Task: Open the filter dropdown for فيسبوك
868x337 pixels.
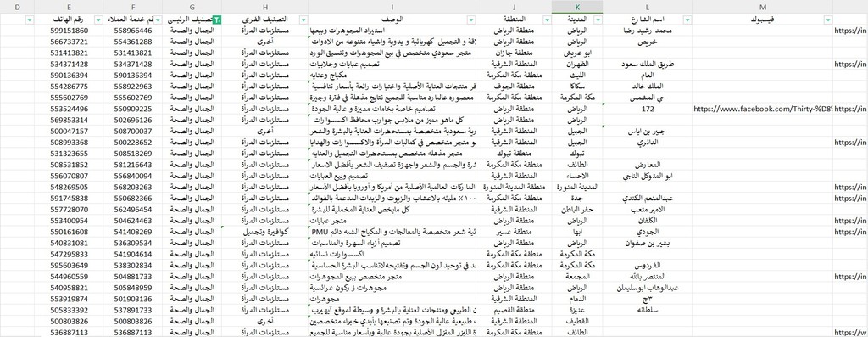Action: (x=827, y=20)
